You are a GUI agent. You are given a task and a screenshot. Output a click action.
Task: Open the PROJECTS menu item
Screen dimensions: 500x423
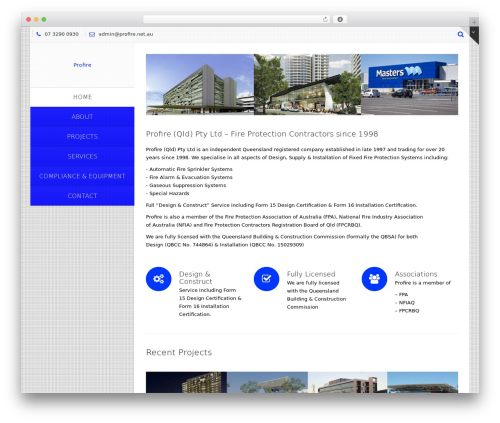pyautogui.click(x=82, y=137)
